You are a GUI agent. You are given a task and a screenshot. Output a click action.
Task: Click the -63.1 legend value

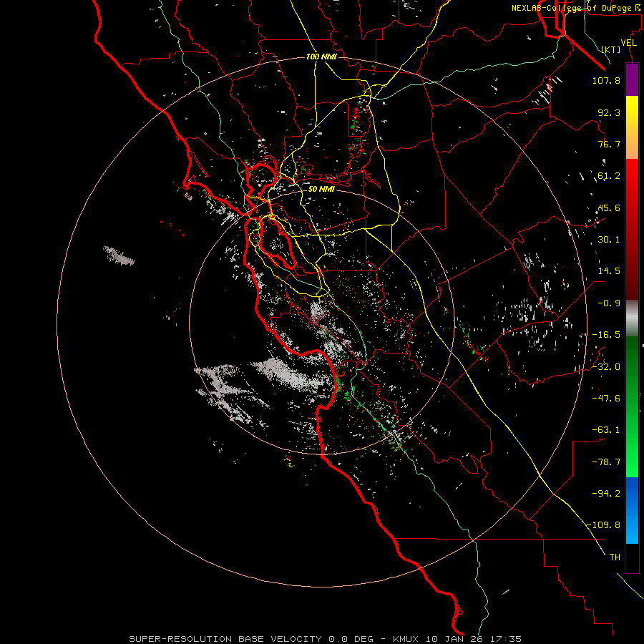[606, 430]
